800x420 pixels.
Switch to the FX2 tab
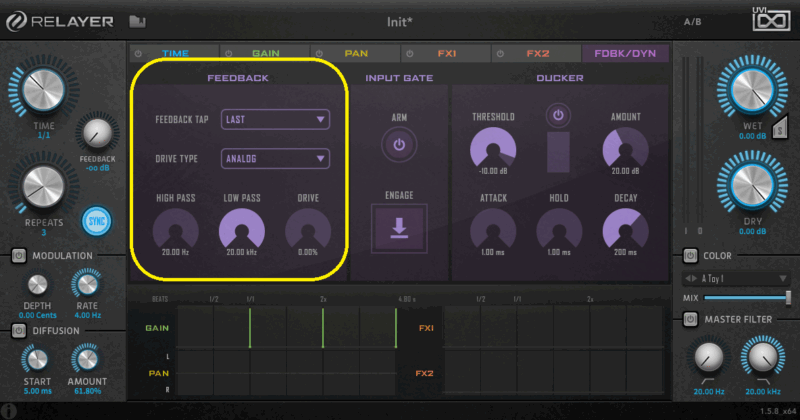[x=536, y=52]
